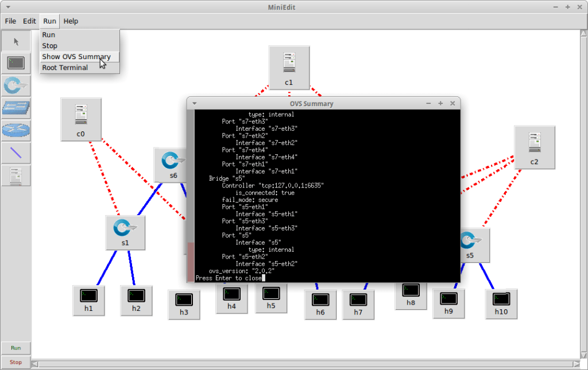Viewport: 588px width, 370px height.
Task: Open the MiniEdit window menu arrow
Action: coord(8,7)
